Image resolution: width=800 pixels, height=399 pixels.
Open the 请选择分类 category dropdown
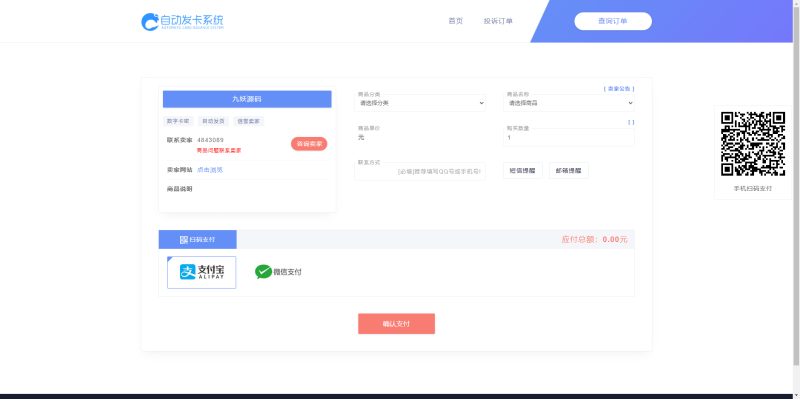(x=420, y=103)
